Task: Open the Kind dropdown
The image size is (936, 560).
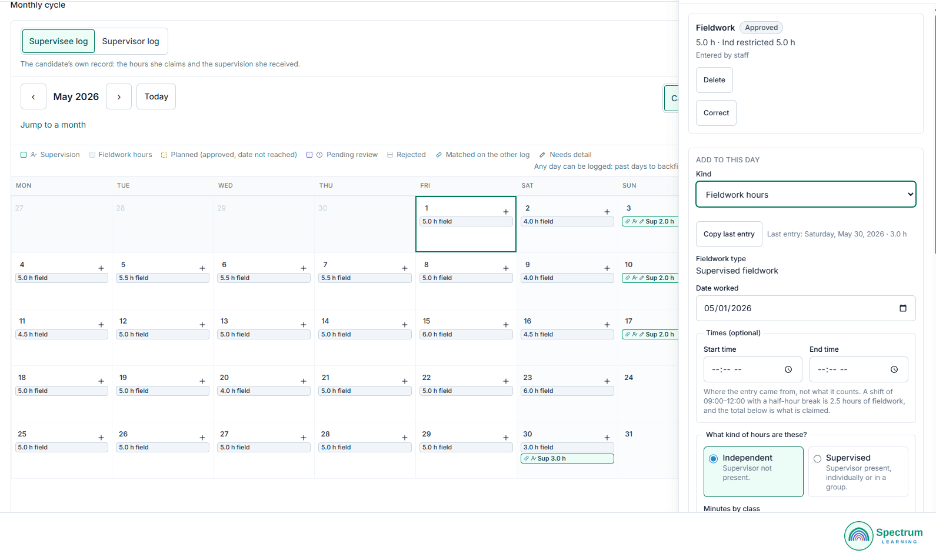Action: tap(806, 195)
